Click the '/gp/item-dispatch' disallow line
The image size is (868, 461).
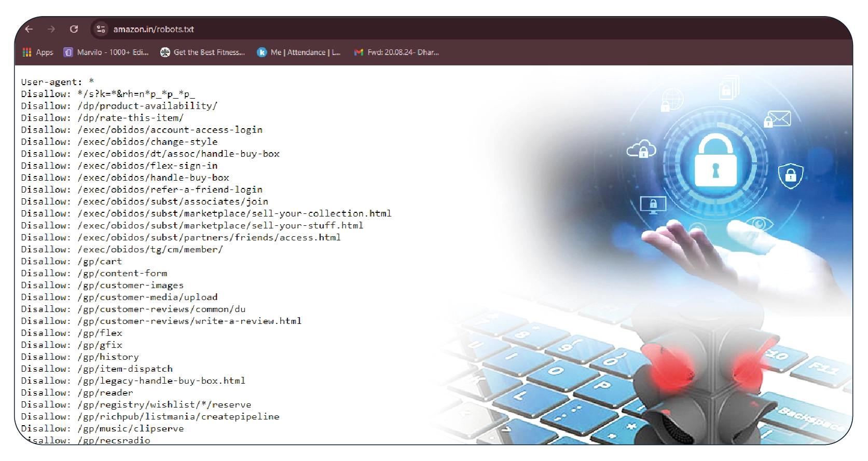[x=97, y=369]
